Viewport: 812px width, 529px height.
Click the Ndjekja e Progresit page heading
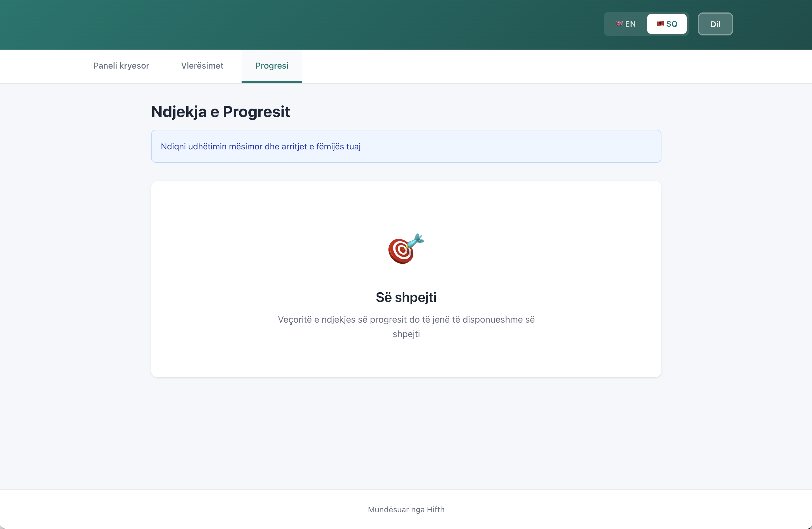tap(220, 111)
